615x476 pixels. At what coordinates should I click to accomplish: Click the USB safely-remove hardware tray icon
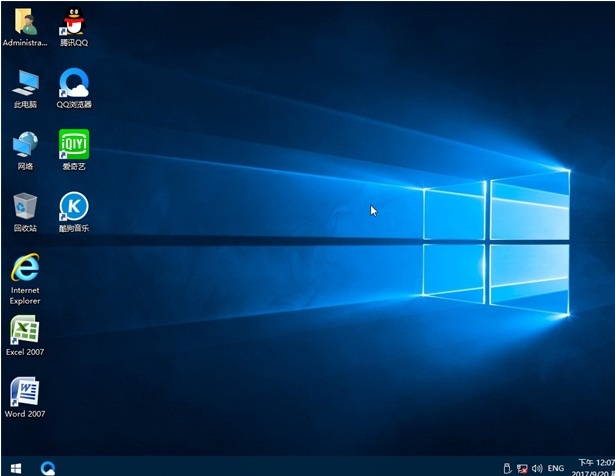pyautogui.click(x=507, y=467)
